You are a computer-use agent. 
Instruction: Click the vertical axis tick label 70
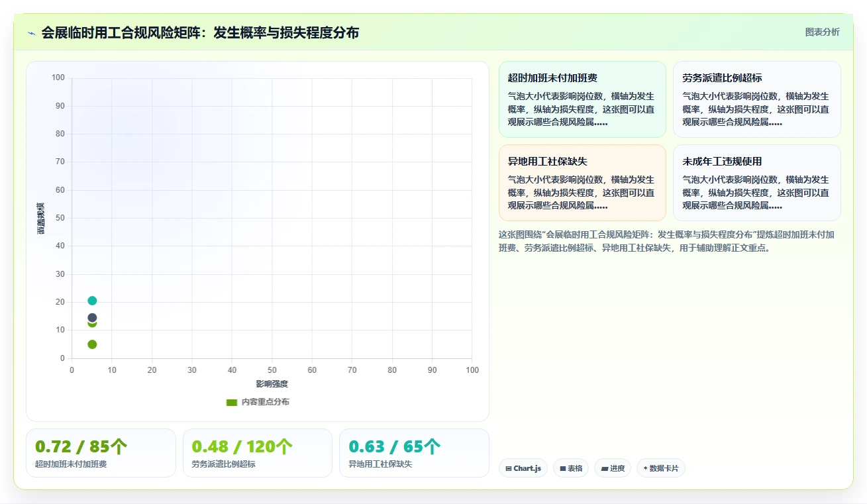[x=60, y=162]
